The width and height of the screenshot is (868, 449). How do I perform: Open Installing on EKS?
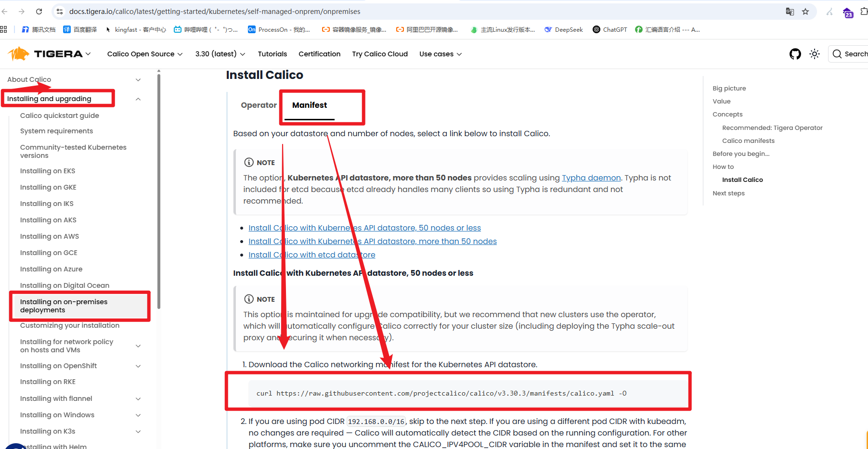pyautogui.click(x=48, y=171)
